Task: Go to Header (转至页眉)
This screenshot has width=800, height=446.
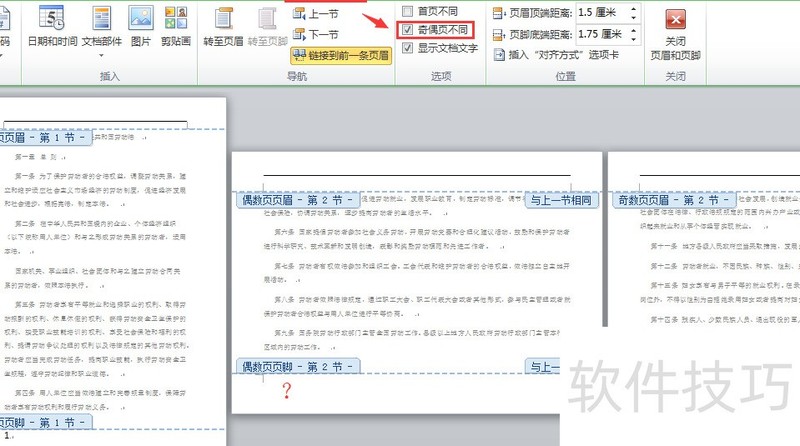Action: pos(223,27)
